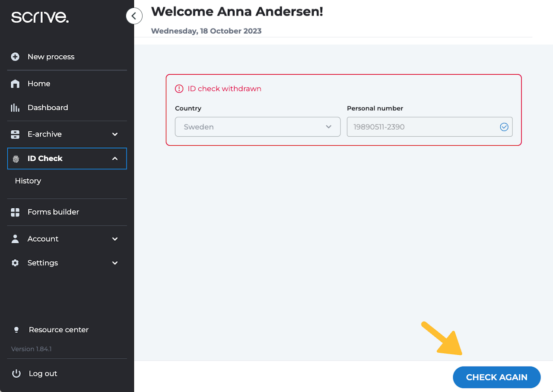Open Dashboard via its bar chart icon

click(15, 108)
